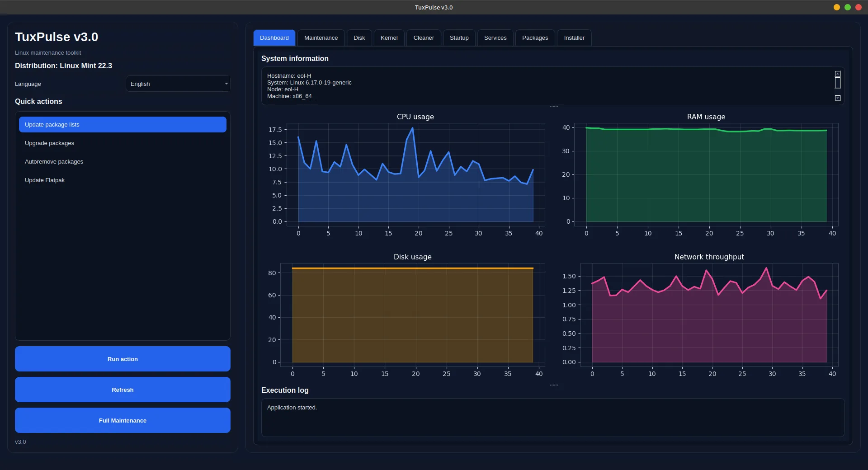Open the Packages tab
Image resolution: width=868 pixels, height=470 pixels.
tap(534, 38)
